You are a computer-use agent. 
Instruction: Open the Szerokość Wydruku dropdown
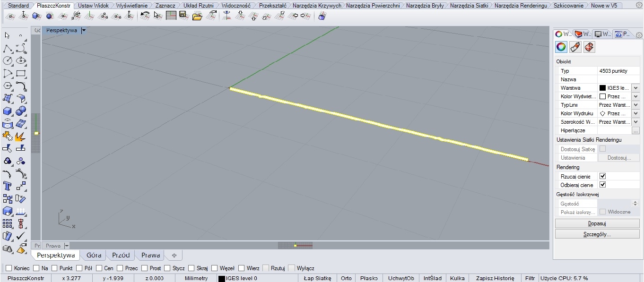pyautogui.click(x=635, y=122)
